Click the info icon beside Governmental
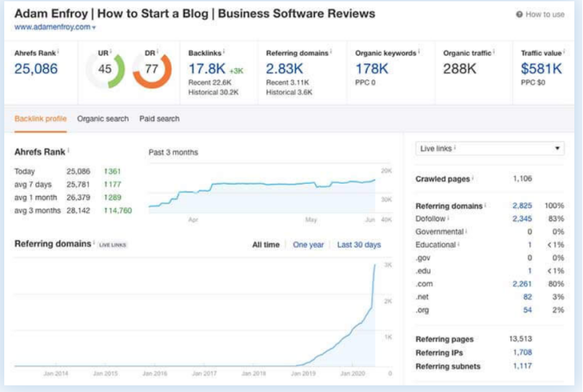583x392 pixels. (466, 230)
